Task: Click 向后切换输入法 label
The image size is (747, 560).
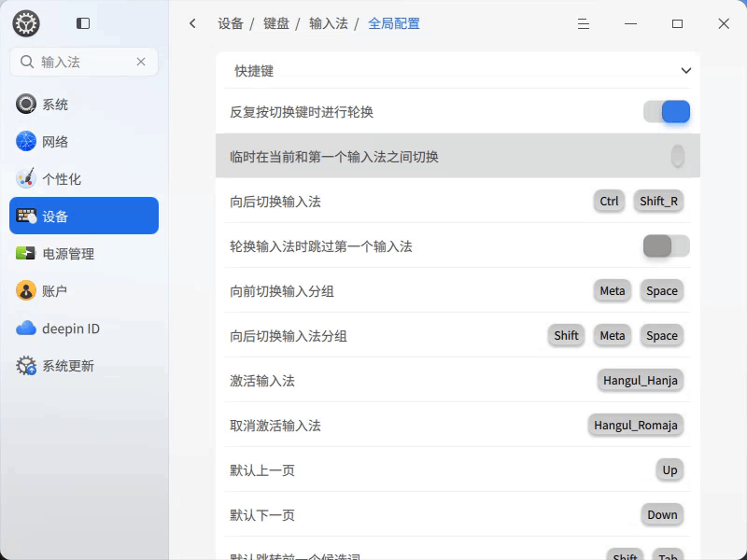Action: point(275,202)
